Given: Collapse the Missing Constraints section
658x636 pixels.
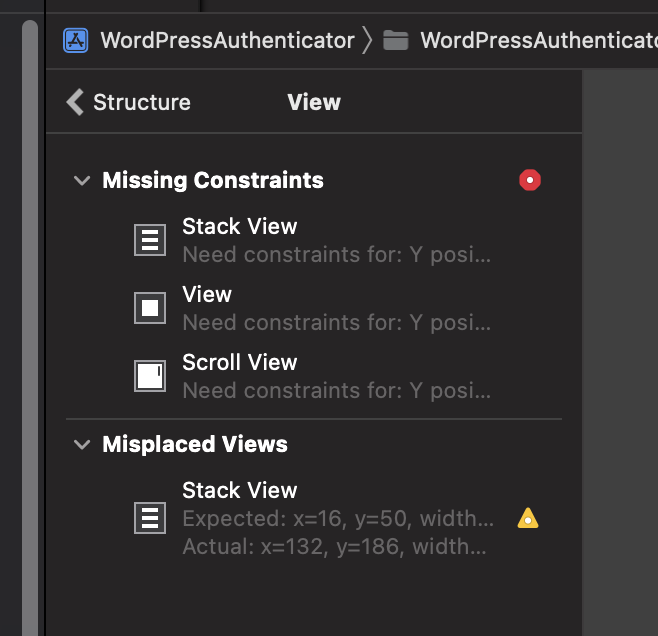Looking at the screenshot, I should point(81,181).
